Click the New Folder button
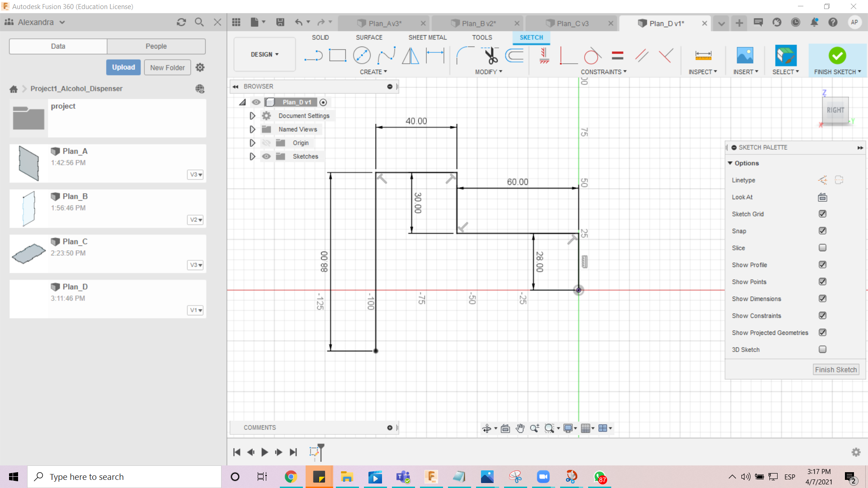The height and width of the screenshot is (488, 868). tap(167, 67)
